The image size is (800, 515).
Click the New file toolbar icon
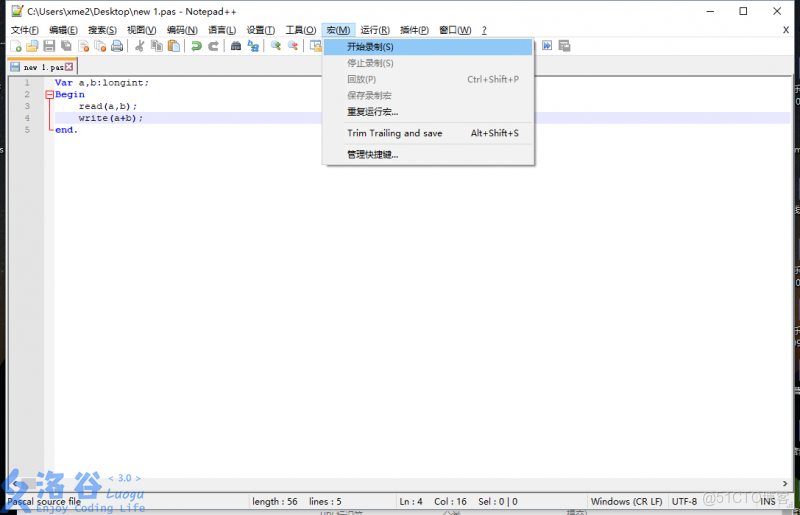16,46
